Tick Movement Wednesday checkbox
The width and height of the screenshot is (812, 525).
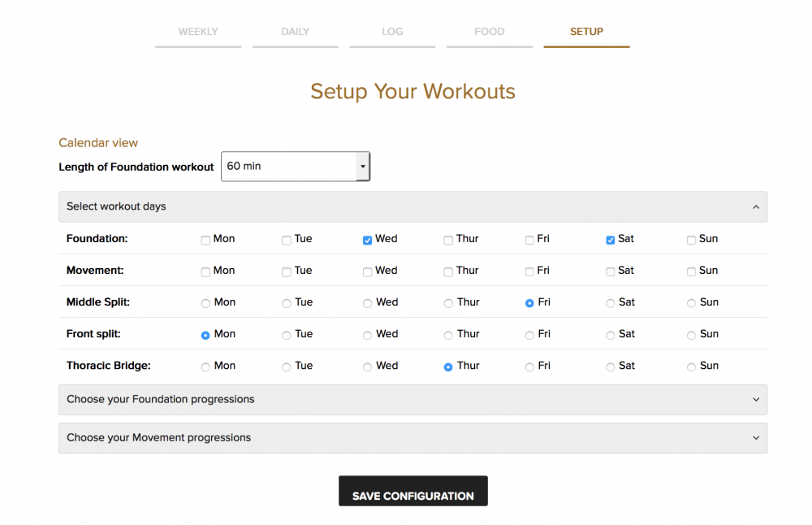[367, 271]
